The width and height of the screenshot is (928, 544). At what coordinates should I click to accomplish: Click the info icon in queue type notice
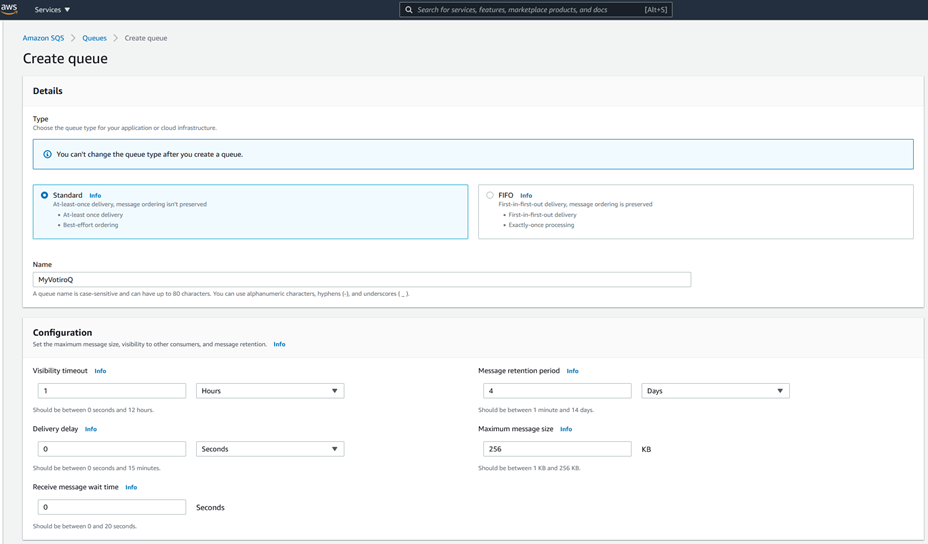pyautogui.click(x=47, y=154)
